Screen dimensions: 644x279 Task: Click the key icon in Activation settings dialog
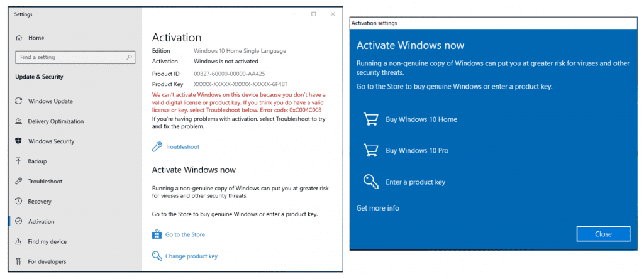[370, 182]
